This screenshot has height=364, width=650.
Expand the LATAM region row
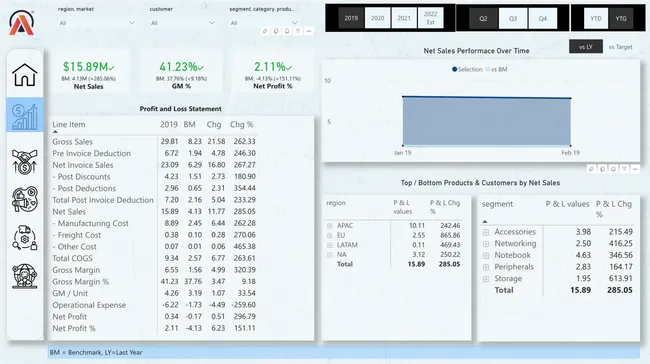(x=330, y=245)
